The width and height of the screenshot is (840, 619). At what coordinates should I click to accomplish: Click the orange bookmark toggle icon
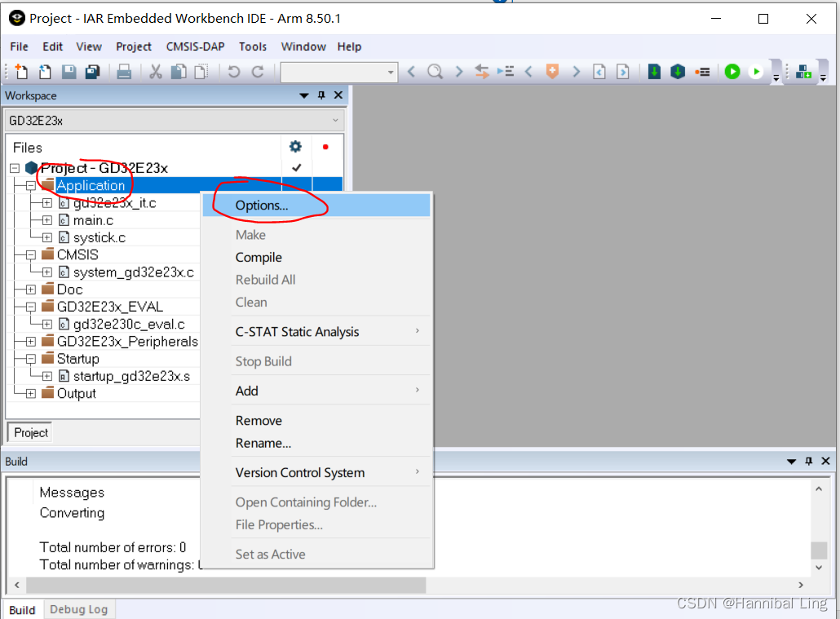pyautogui.click(x=552, y=71)
